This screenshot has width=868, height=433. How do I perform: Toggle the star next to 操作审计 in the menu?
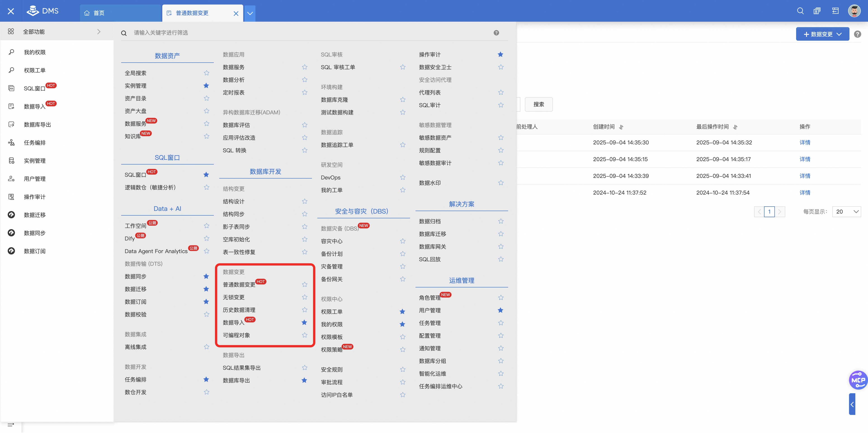(500, 55)
